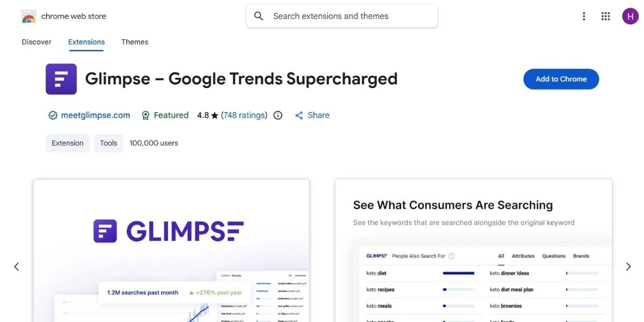View the 748 ratings
This screenshot has width=644, height=322.
click(x=244, y=115)
